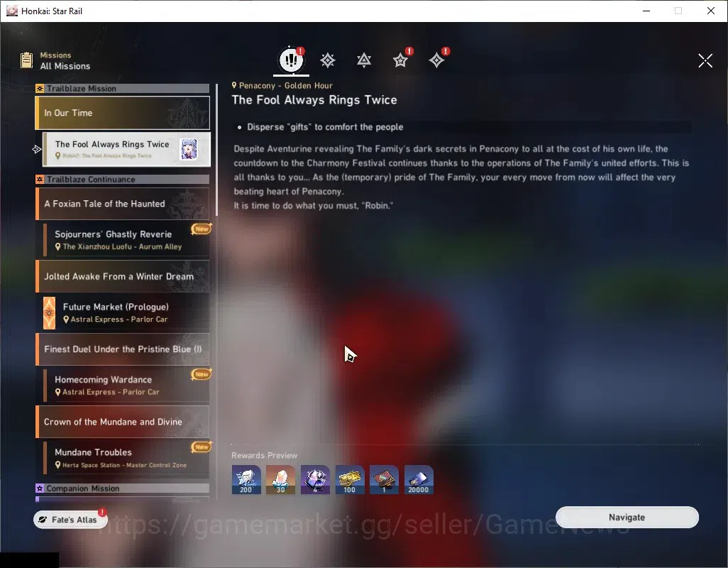Select the All Missions category tab icon
This screenshot has width=728, height=568.
pyautogui.click(x=291, y=60)
